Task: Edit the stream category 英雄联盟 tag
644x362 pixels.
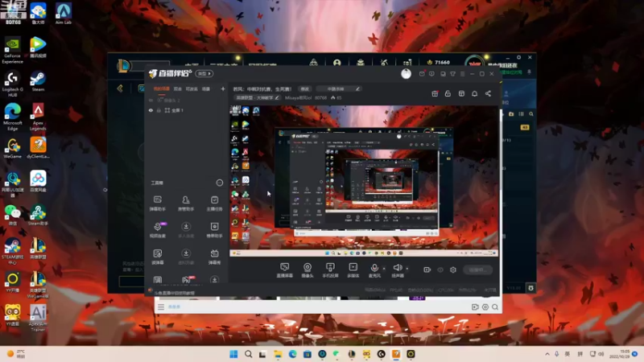Action: pyautogui.click(x=257, y=97)
